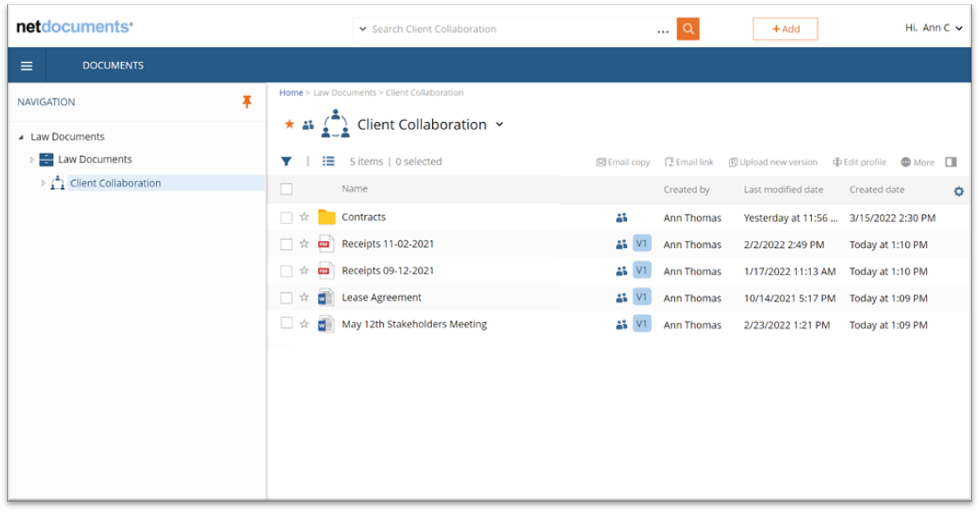Open the column settings gear icon
The height and width of the screenshot is (512, 980).
pyautogui.click(x=958, y=189)
